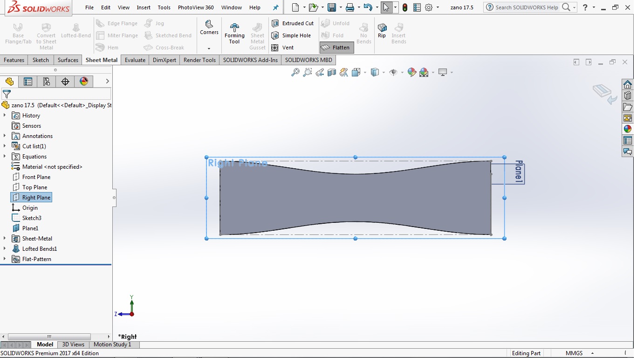Screen dimensions: 644x358
Task: Open the Appearances task pane icon
Action: [628, 129]
